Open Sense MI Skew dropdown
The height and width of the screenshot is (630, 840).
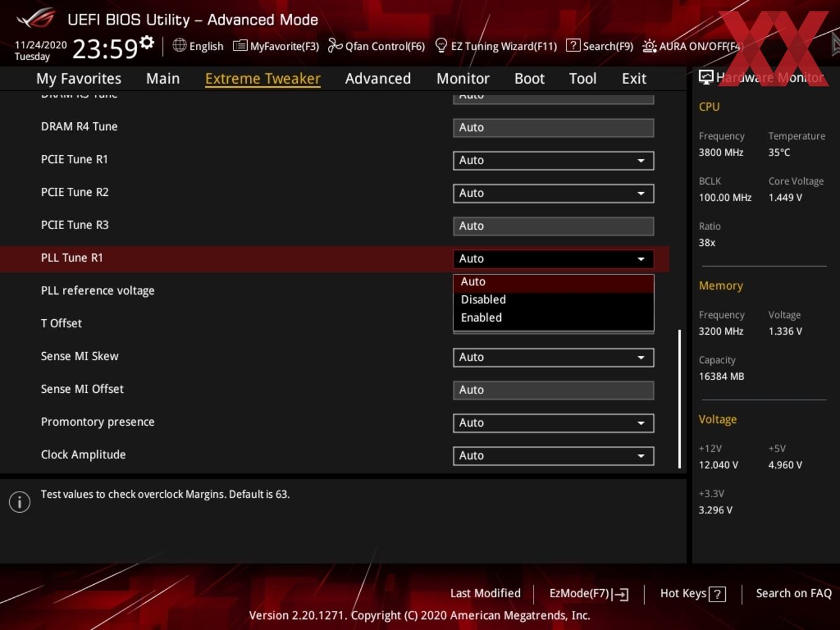tap(553, 357)
